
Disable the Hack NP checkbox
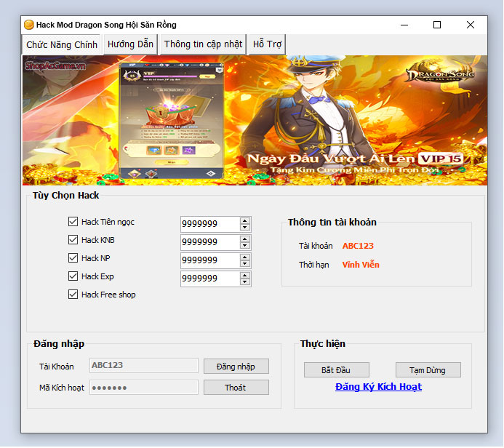click(x=73, y=257)
